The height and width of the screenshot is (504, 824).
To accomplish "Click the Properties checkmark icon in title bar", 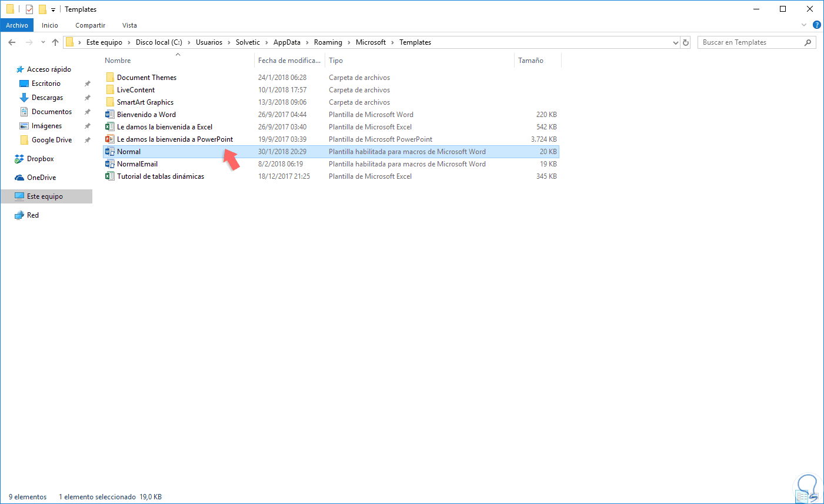I will click(29, 9).
